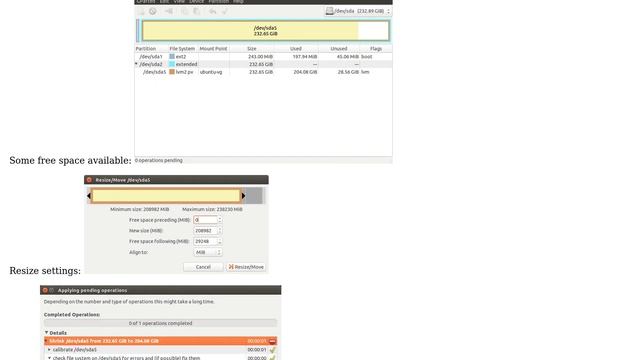
Task: Collapse the Shrink /dev/sda5 operation row
Action: [46, 341]
